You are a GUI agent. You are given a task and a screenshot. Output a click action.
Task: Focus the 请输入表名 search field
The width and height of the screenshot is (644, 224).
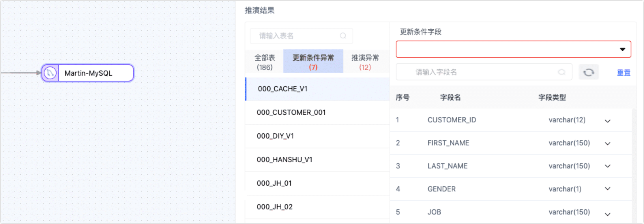(297, 36)
